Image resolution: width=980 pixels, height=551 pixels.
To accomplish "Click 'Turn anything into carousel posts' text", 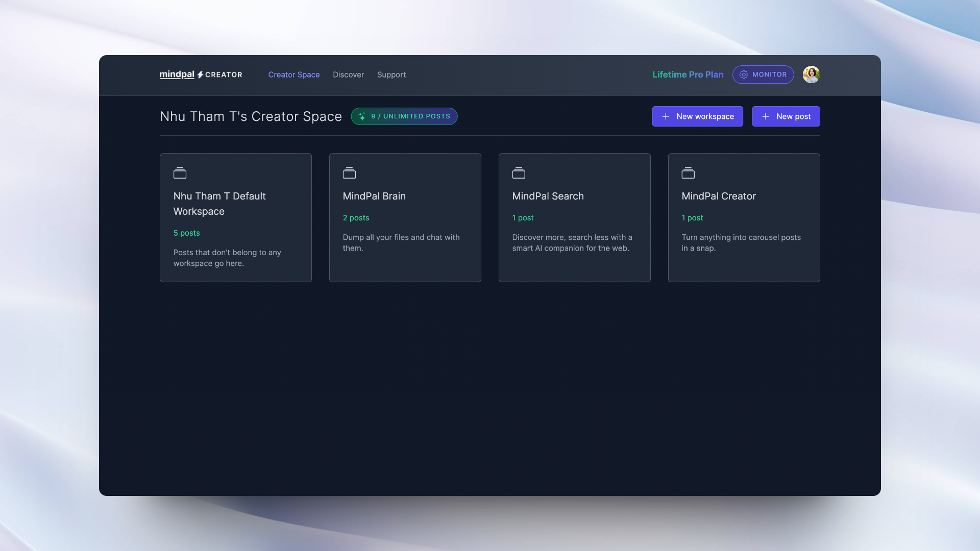I will (x=741, y=242).
